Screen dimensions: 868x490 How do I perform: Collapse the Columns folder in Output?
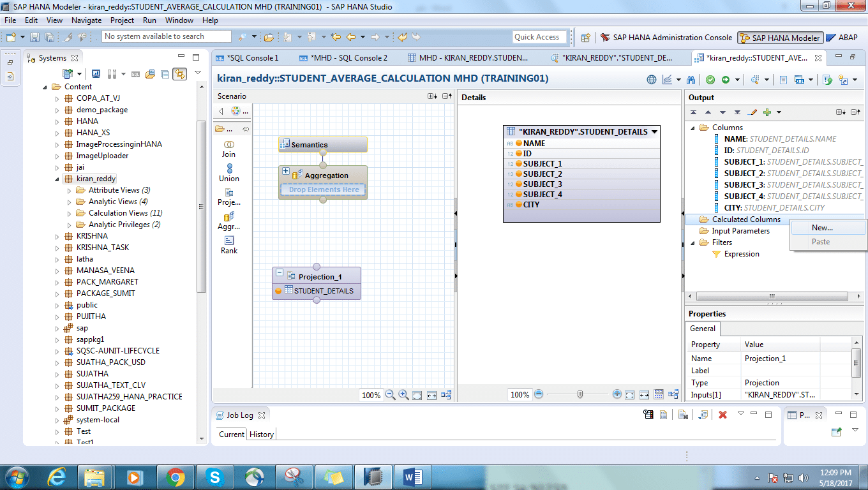click(x=693, y=128)
